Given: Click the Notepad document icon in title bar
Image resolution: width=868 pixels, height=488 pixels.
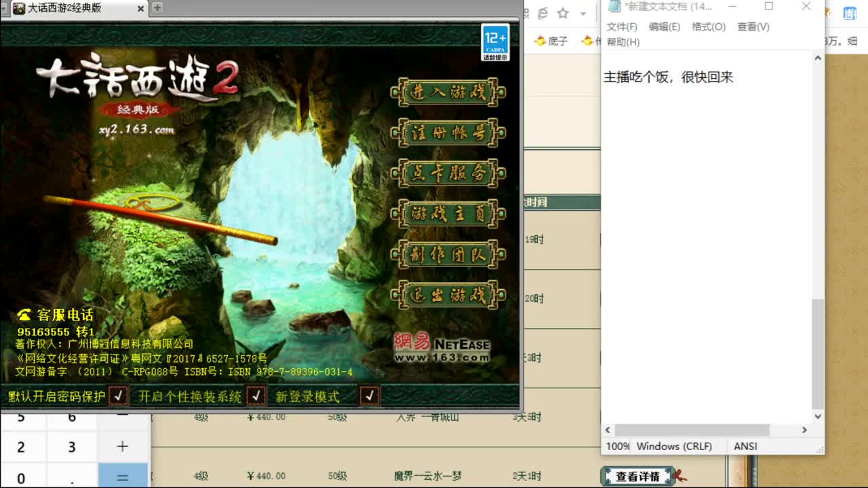Looking at the screenshot, I should (614, 7).
